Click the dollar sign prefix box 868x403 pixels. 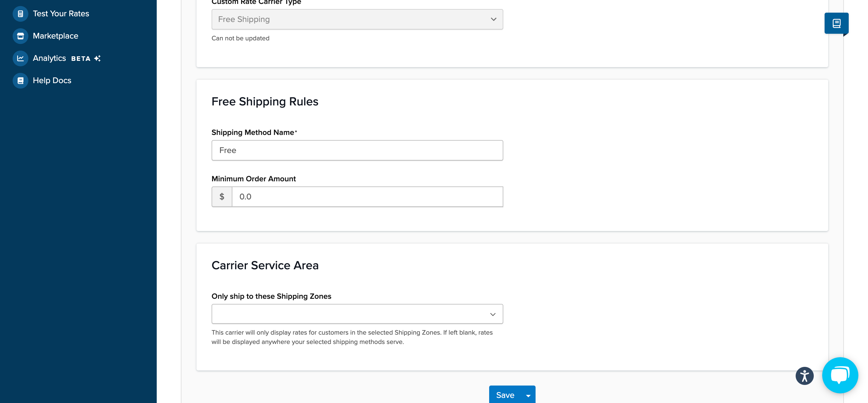(222, 197)
